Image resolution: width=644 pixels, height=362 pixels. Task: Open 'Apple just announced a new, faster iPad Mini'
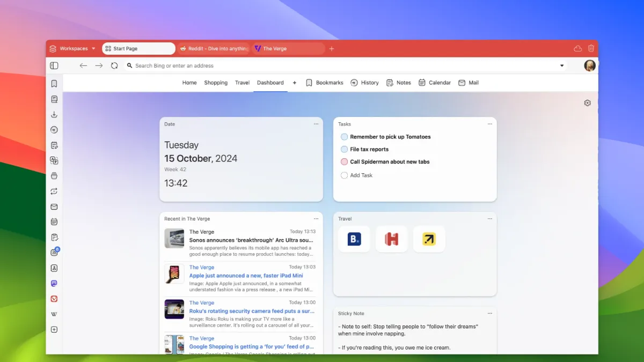tap(246, 276)
